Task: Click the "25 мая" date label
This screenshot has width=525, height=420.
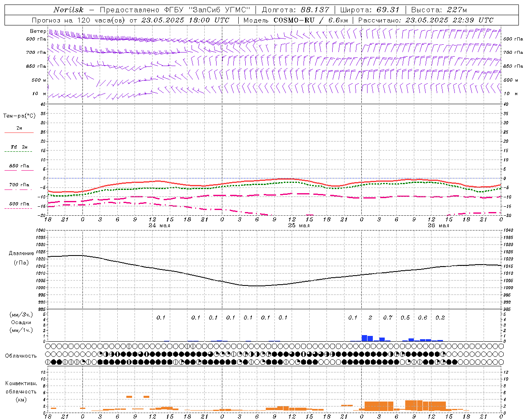Action: pyautogui.click(x=299, y=226)
